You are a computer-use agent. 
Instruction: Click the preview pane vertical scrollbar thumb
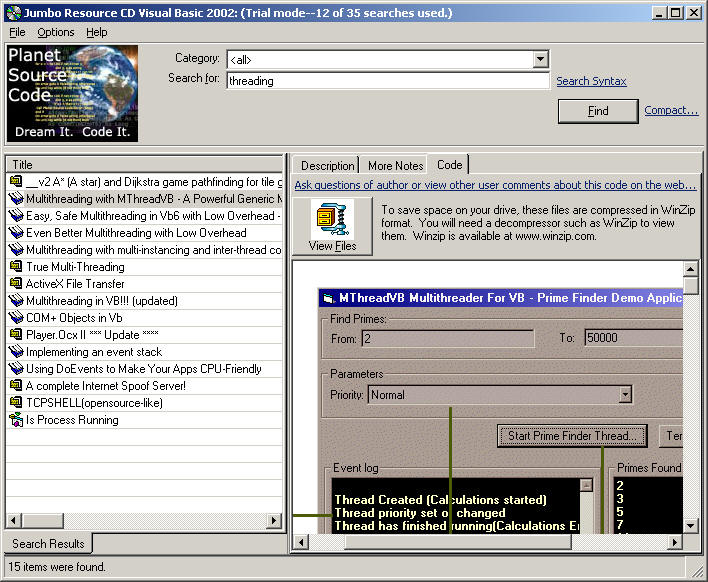690,286
